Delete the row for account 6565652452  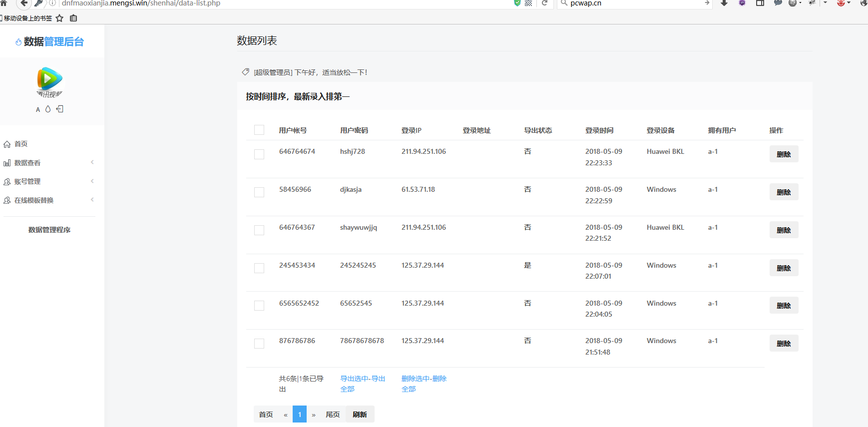[x=784, y=306]
